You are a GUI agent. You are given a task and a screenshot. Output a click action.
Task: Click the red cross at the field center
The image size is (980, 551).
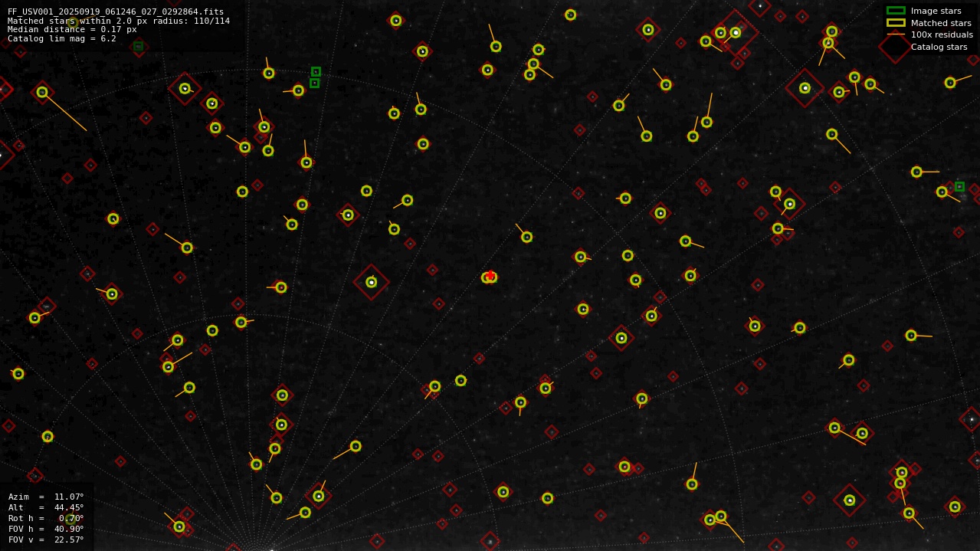pyautogui.click(x=490, y=275)
